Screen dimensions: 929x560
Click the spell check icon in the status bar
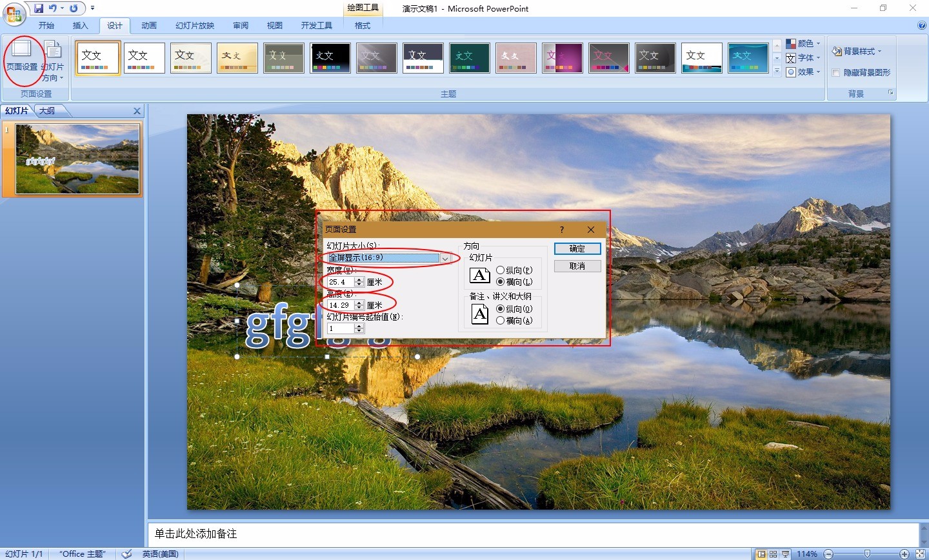(127, 554)
